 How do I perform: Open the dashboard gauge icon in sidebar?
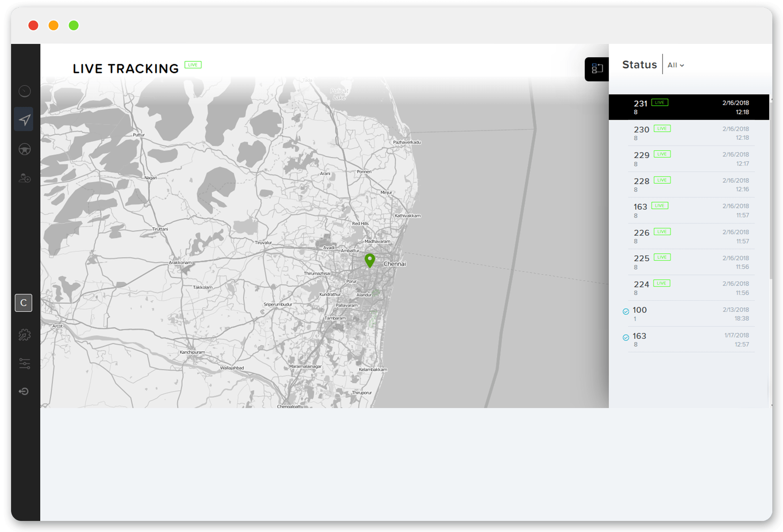click(x=25, y=91)
